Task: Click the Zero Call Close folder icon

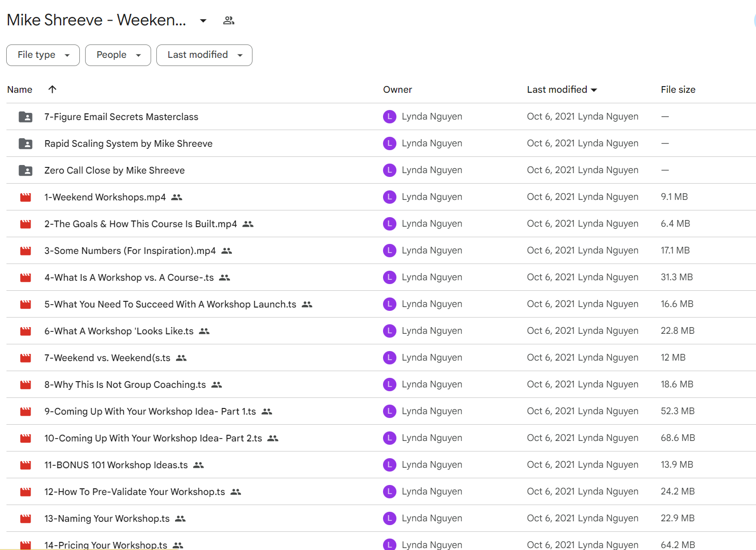Action: coord(25,170)
